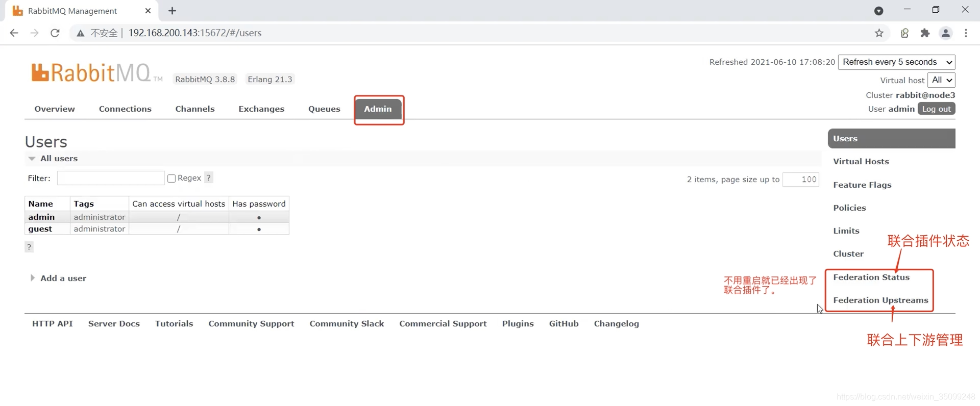Viewport: 980px width, 406px height.
Task: Open the admin user details
Action: pos(41,217)
